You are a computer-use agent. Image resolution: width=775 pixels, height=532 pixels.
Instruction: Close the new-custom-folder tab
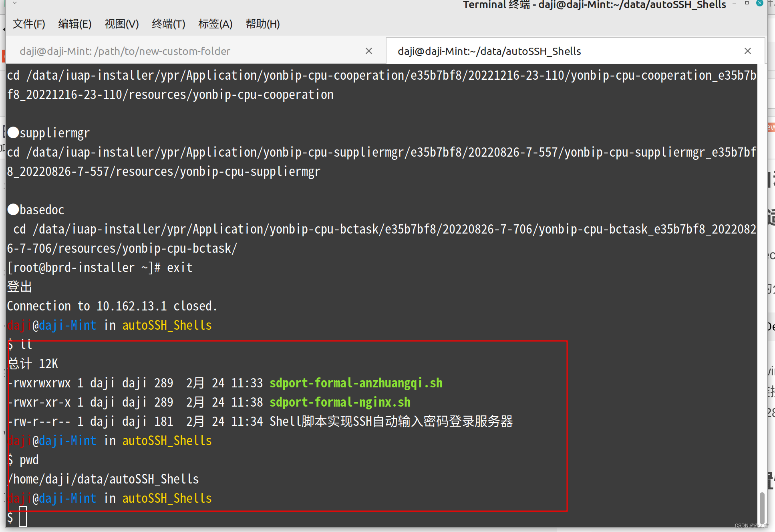pyautogui.click(x=369, y=51)
